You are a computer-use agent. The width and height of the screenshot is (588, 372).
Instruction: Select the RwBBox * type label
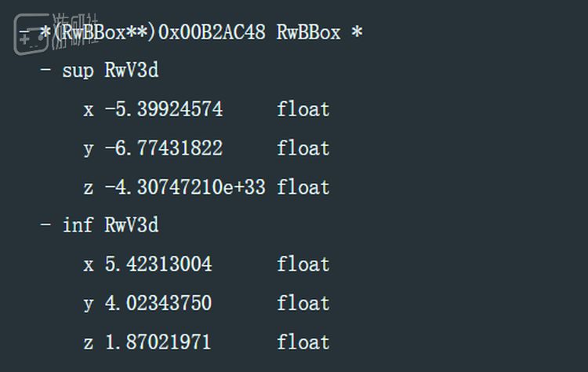320,32
